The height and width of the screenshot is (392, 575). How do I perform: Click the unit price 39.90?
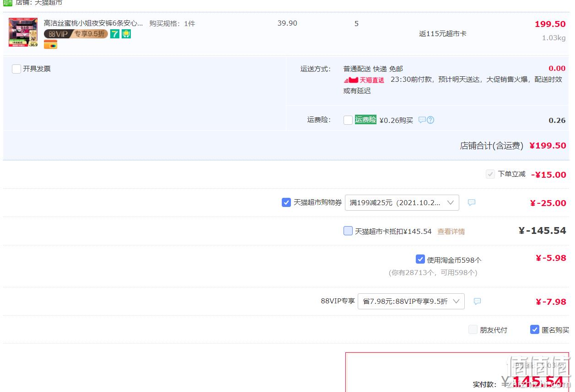tap(287, 23)
